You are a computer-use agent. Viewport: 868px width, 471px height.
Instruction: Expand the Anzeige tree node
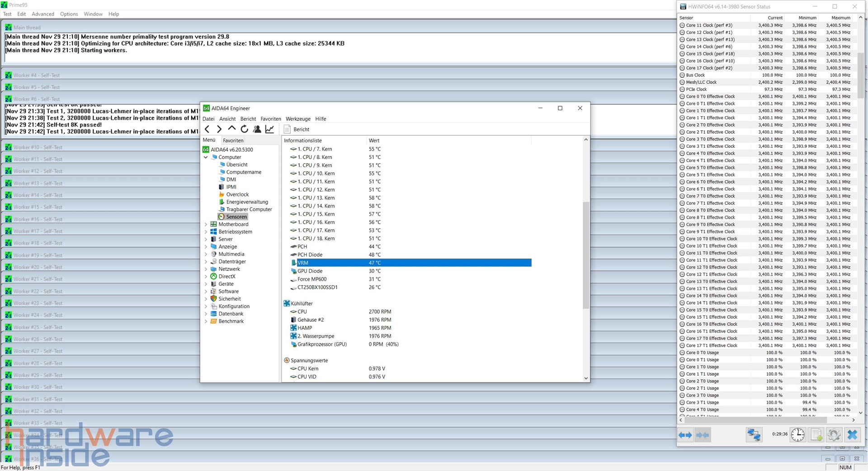[206, 247]
